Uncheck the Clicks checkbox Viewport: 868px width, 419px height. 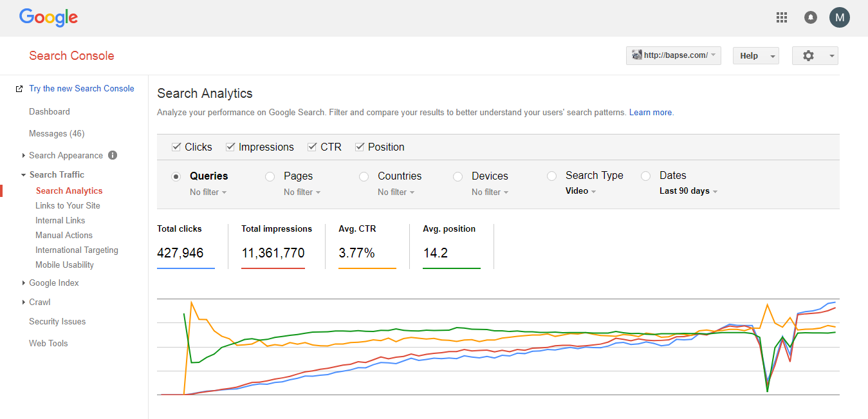pyautogui.click(x=176, y=147)
